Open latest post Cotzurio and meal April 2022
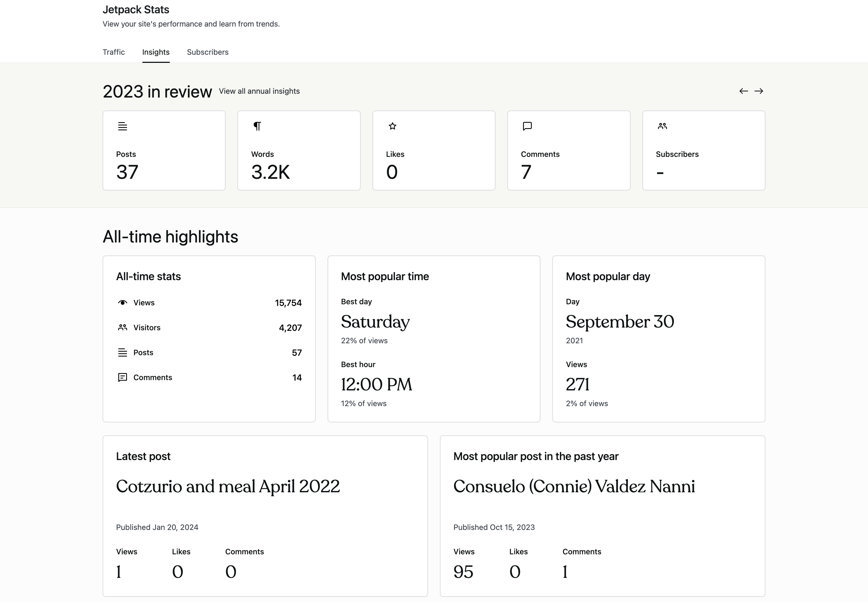Image resolution: width=868 pixels, height=602 pixels. coord(228,486)
